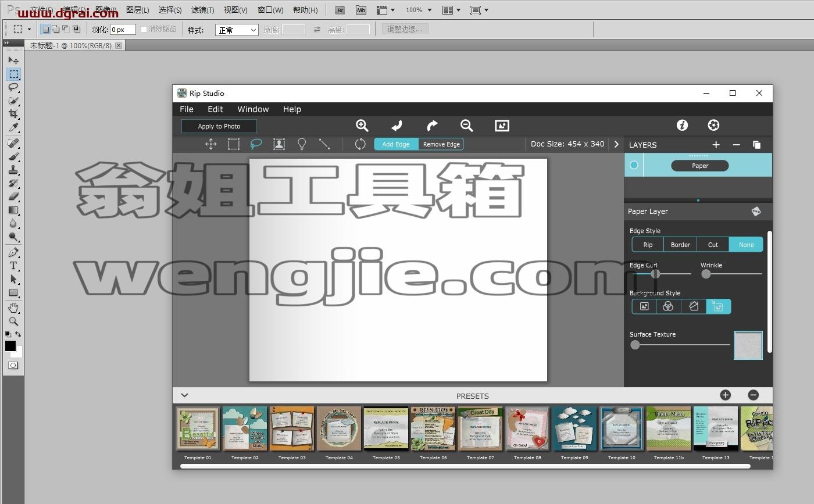Select the light bulb tool icon
The width and height of the screenshot is (814, 504).
tap(302, 144)
